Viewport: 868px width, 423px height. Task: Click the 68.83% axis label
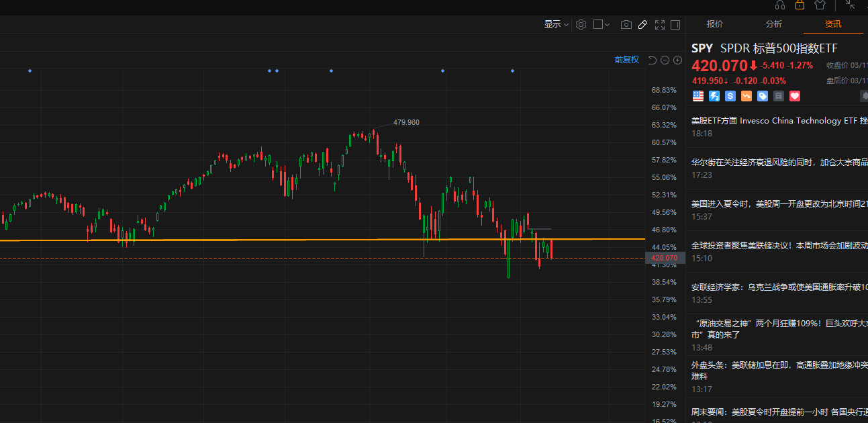664,90
